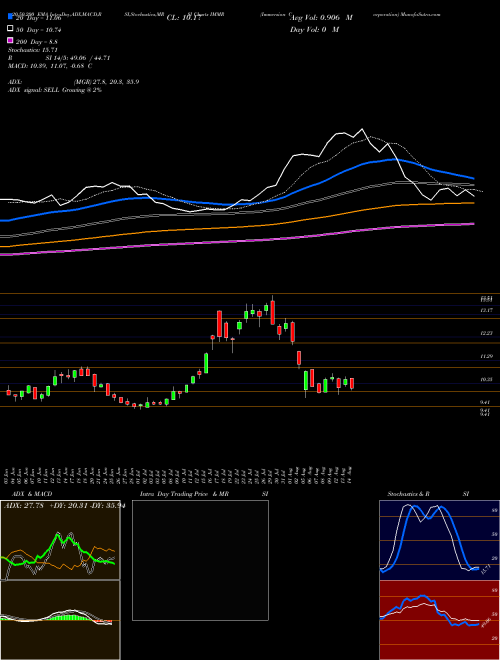The width and height of the screenshot is (500, 660).
Task: Click the 'Avg Vol: 0.906 M' label
Action: coord(322,18)
